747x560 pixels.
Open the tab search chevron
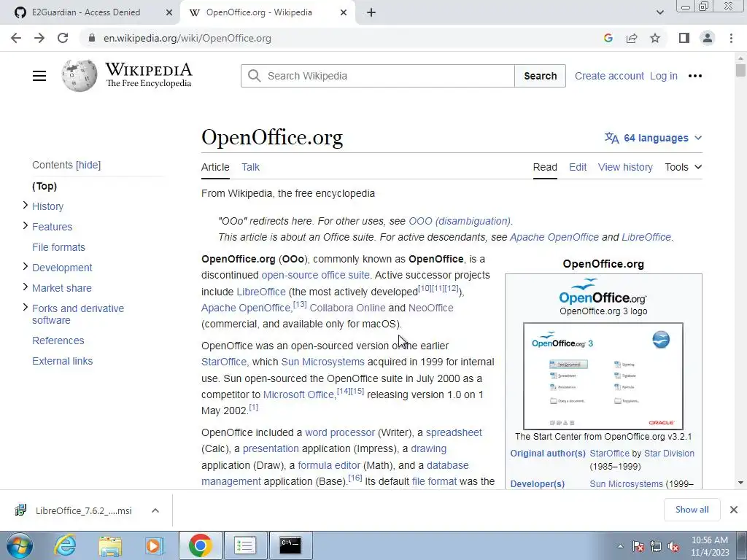pyautogui.click(x=659, y=12)
